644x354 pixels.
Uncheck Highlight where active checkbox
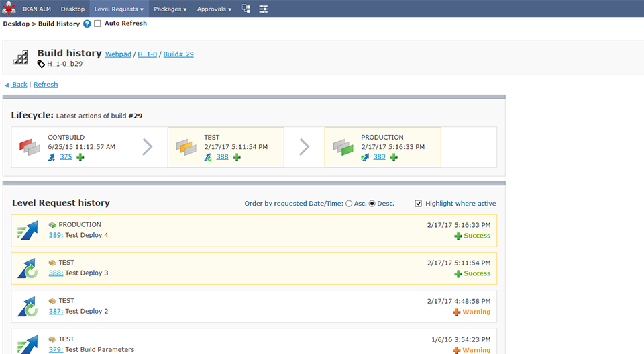419,204
